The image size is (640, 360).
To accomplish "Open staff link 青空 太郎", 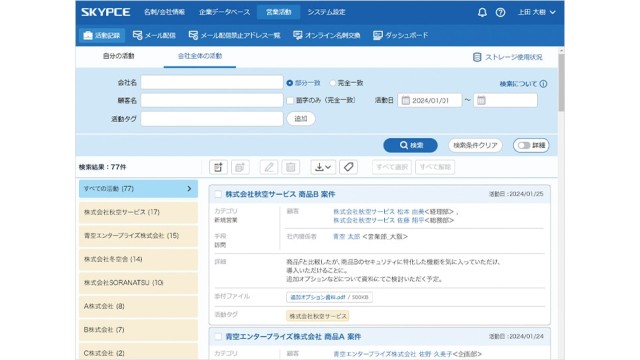I will point(347,237).
